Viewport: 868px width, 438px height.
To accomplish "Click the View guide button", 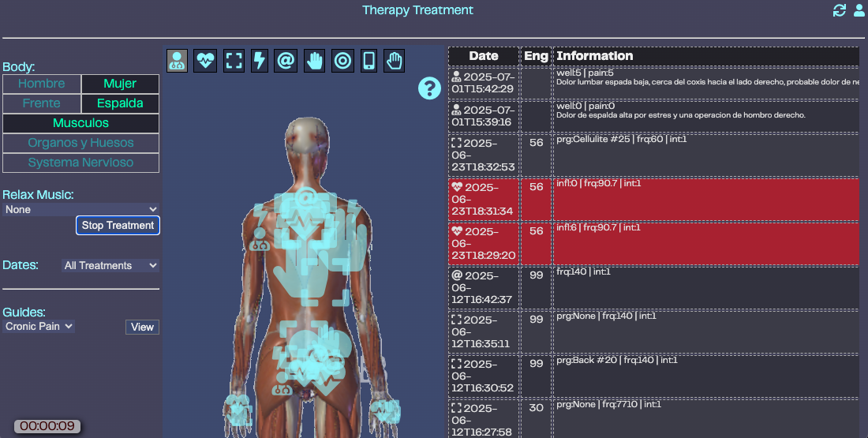I will [142, 327].
